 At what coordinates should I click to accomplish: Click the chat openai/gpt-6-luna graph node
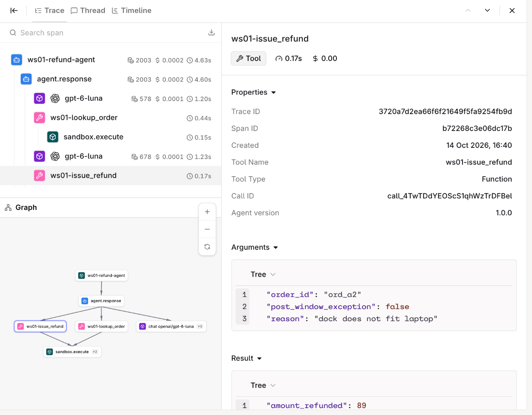171,326
